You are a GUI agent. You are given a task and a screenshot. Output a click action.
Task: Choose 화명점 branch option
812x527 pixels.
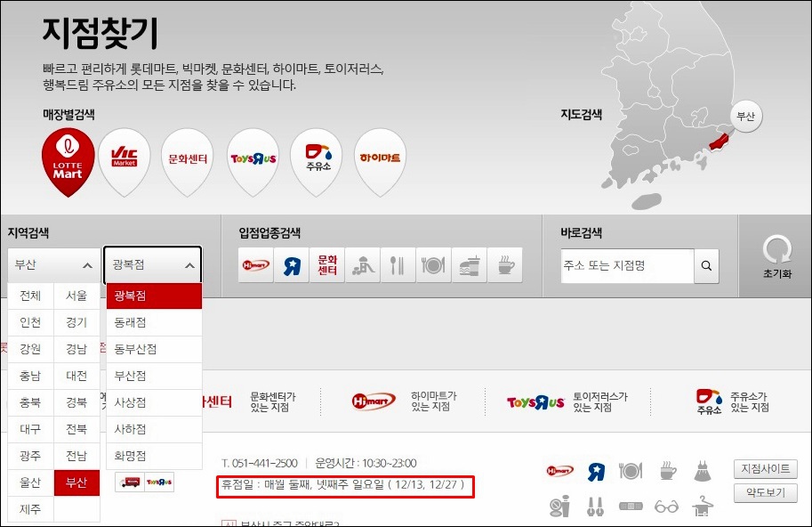coord(154,456)
